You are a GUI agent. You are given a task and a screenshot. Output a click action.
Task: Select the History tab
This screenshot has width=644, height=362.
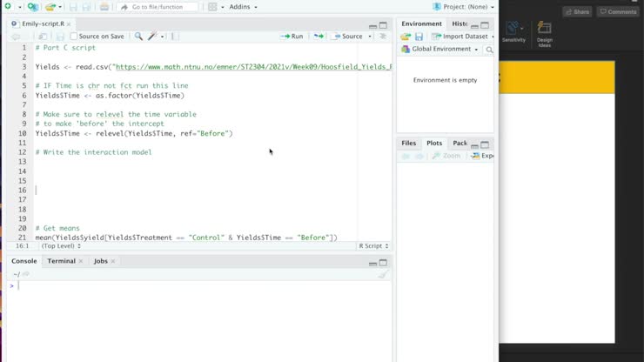[460, 23]
